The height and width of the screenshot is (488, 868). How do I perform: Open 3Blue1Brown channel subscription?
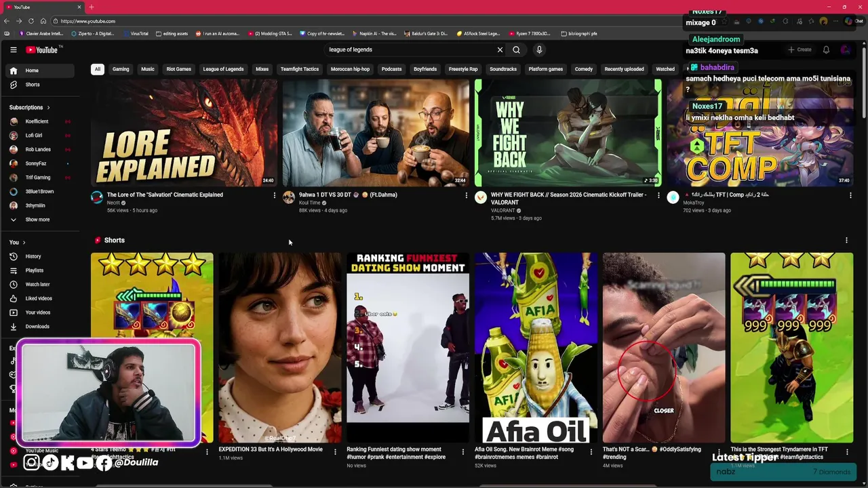click(41, 191)
